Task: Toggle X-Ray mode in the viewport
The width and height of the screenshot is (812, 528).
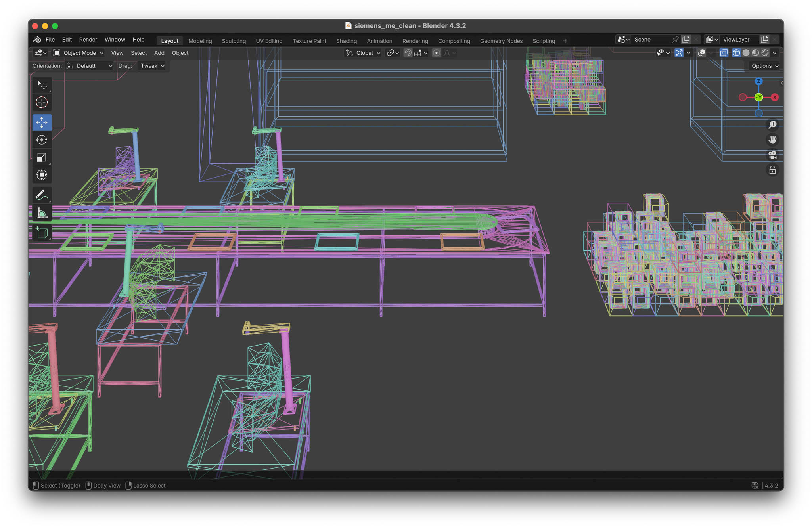Action: 724,53
